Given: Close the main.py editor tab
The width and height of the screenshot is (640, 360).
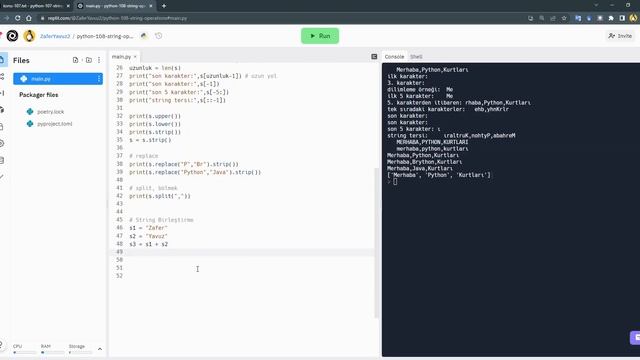Looking at the screenshot, I should click(x=135, y=57).
